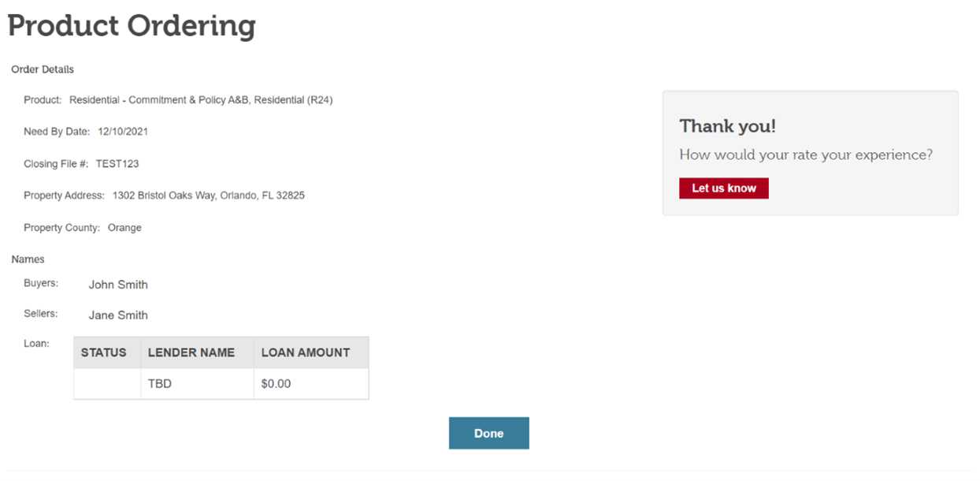Click the Need By Date value 12/10/2021
The image size is (980, 481).
[123, 132]
